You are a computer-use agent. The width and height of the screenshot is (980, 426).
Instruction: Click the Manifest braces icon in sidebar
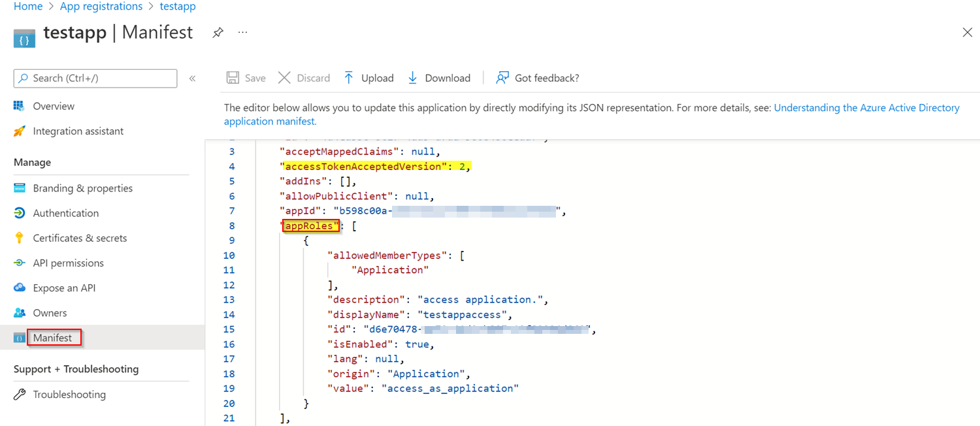click(x=20, y=338)
